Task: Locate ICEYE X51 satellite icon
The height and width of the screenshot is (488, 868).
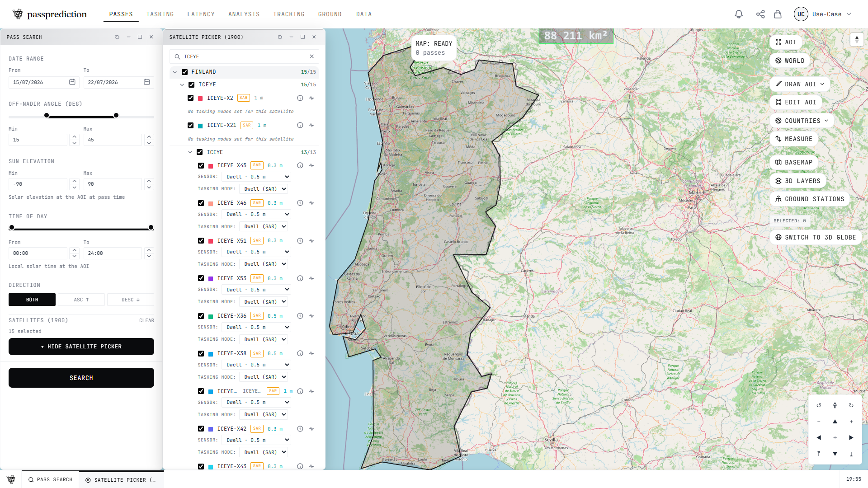Action: pyautogui.click(x=311, y=241)
